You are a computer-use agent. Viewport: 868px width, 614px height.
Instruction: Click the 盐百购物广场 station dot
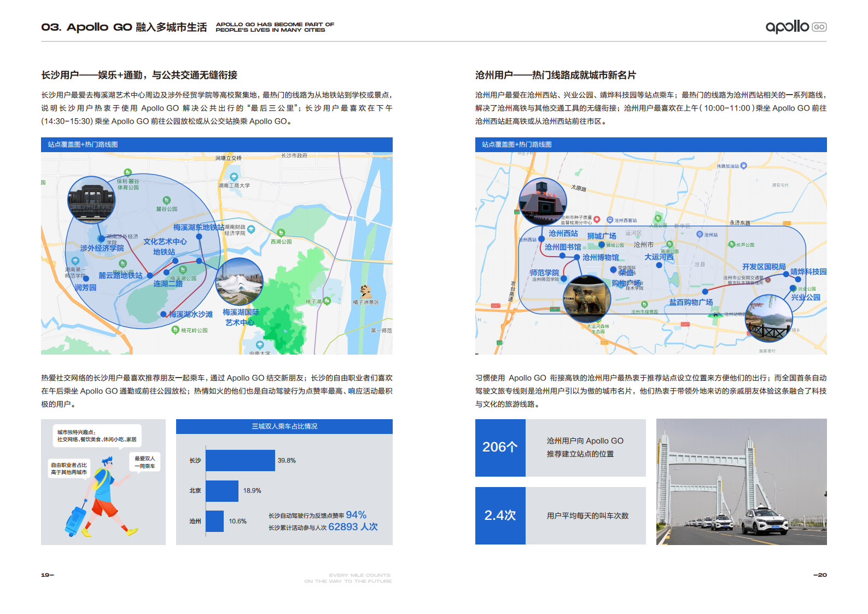pos(705,292)
